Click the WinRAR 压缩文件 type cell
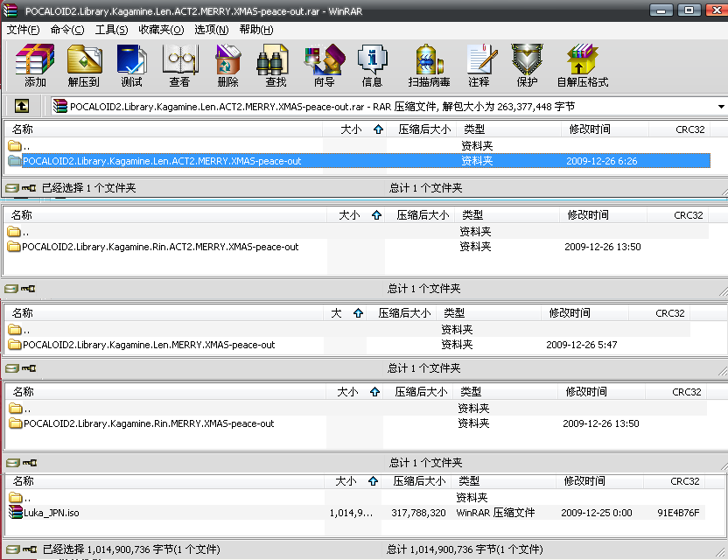Screen dimensions: 728x560 point(495,513)
